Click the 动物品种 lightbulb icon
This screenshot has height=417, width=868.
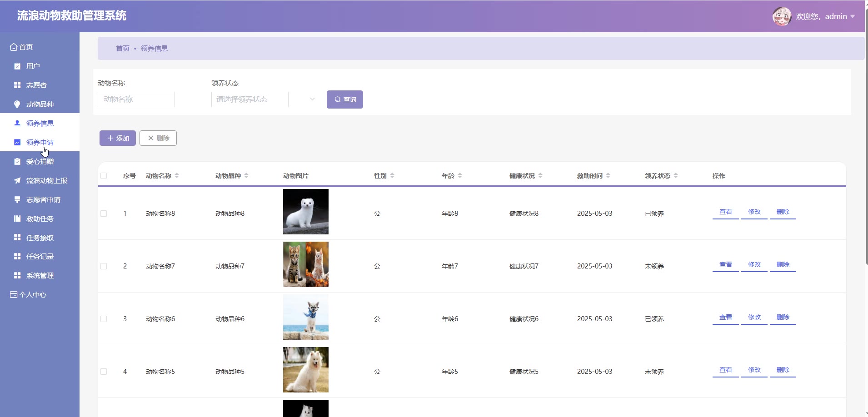click(x=17, y=104)
